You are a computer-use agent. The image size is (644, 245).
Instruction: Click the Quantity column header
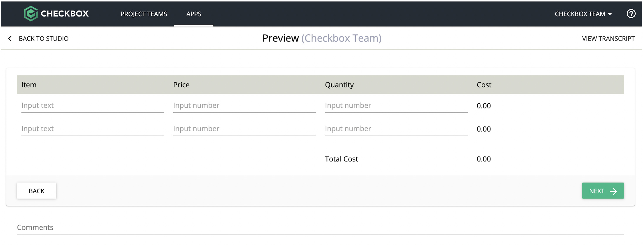pyautogui.click(x=339, y=85)
